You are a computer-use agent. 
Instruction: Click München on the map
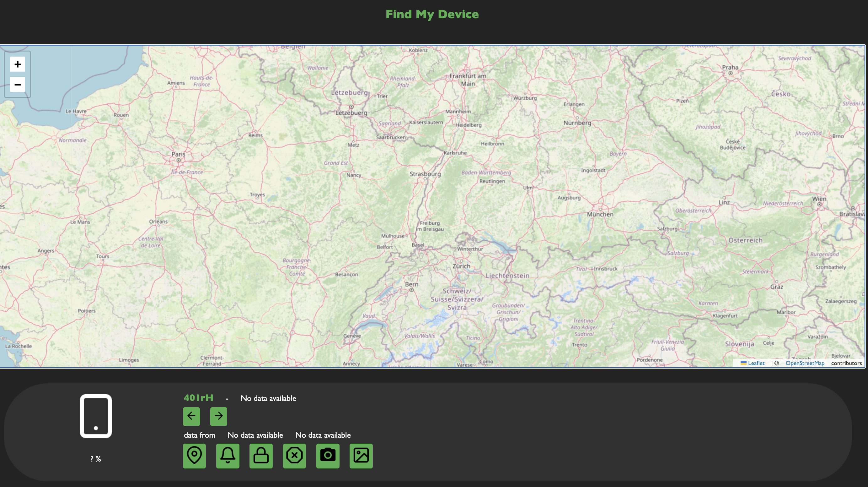click(600, 214)
